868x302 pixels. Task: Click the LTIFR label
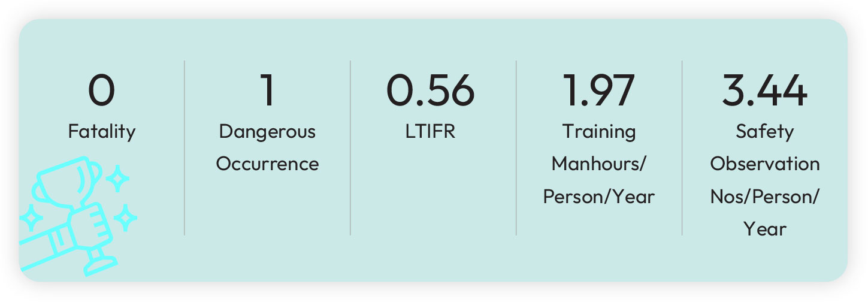430,131
